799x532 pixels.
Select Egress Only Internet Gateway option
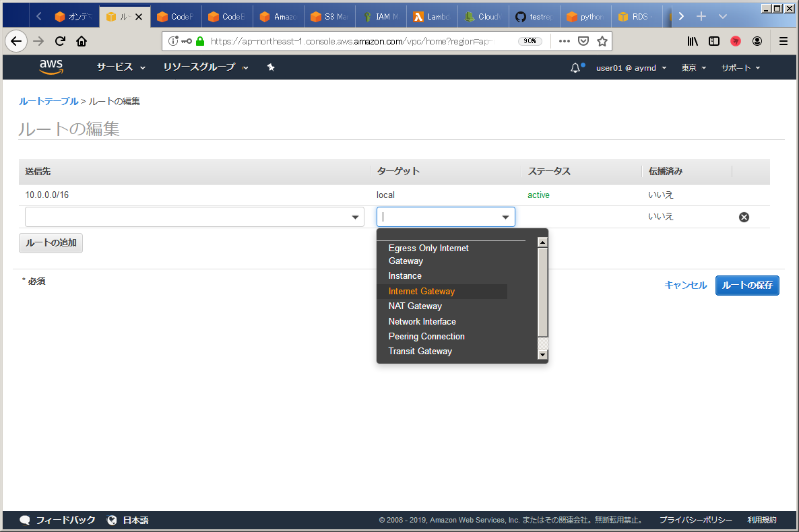[428, 255]
